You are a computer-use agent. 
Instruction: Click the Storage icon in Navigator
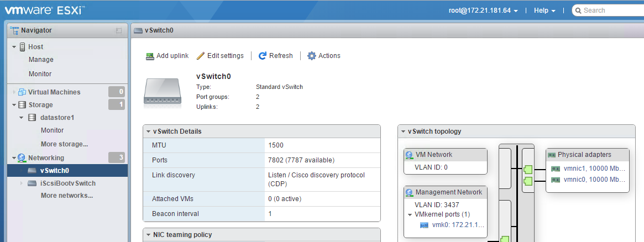(x=22, y=104)
